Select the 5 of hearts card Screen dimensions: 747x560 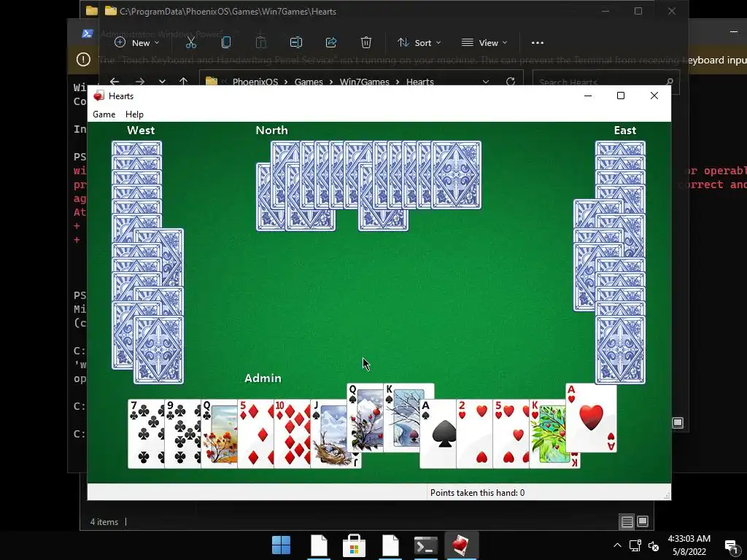pyautogui.click(x=511, y=434)
